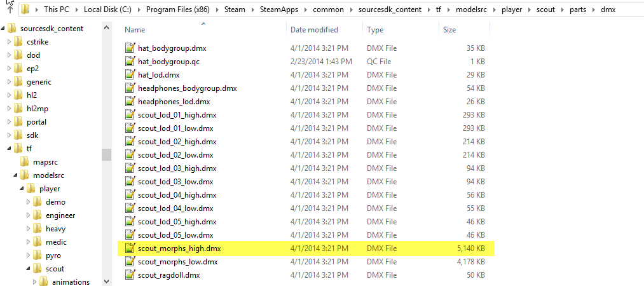Expand the hl2mp folder node
Image resolution: width=644 pixels, height=286 pixels.
(x=10, y=108)
